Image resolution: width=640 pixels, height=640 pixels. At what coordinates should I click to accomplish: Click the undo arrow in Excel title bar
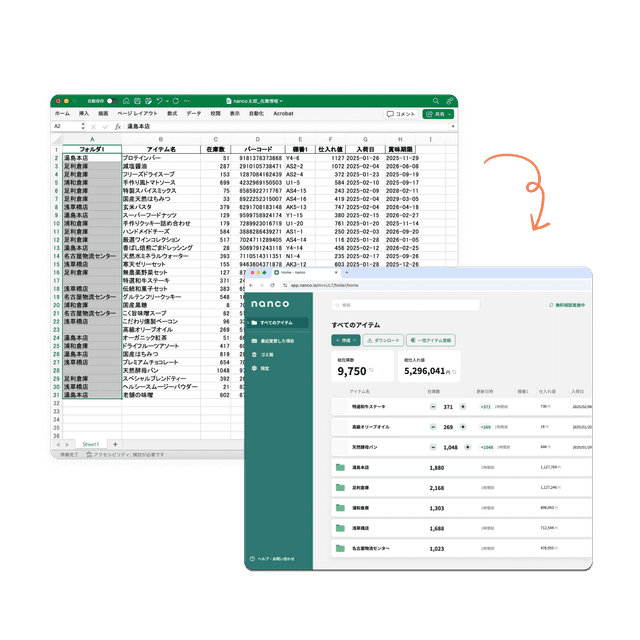tap(160, 101)
